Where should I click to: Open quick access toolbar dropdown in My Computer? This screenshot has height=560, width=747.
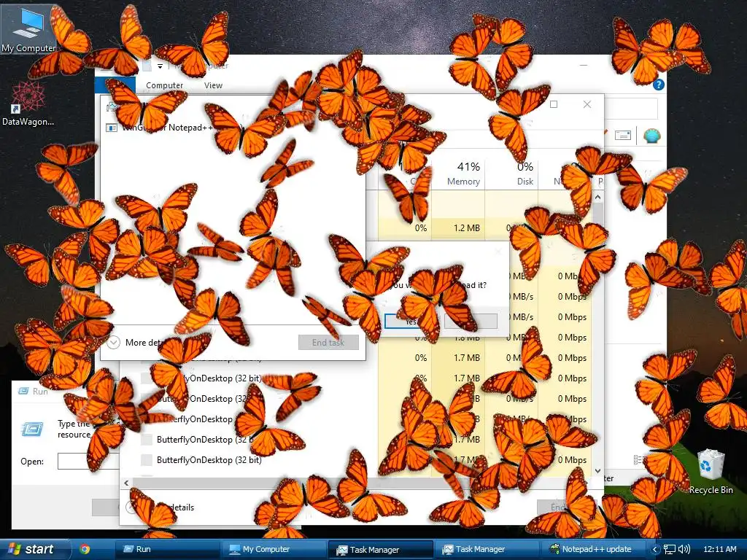click(160, 66)
